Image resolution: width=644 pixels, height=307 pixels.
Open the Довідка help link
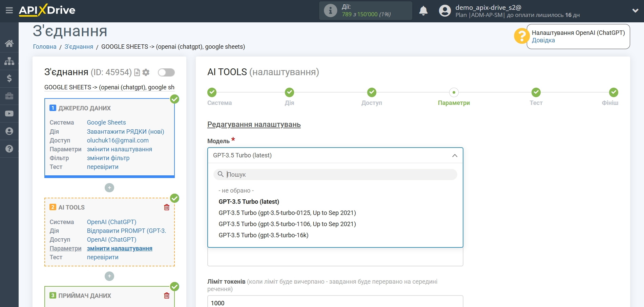coord(543,40)
